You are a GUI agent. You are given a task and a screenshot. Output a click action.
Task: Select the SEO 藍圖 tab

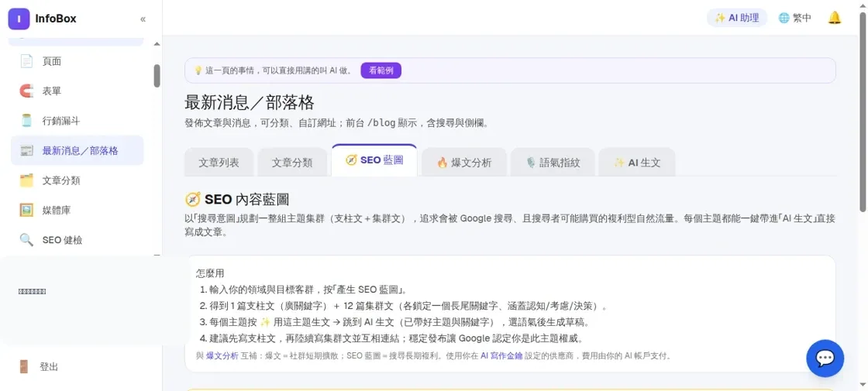click(374, 160)
